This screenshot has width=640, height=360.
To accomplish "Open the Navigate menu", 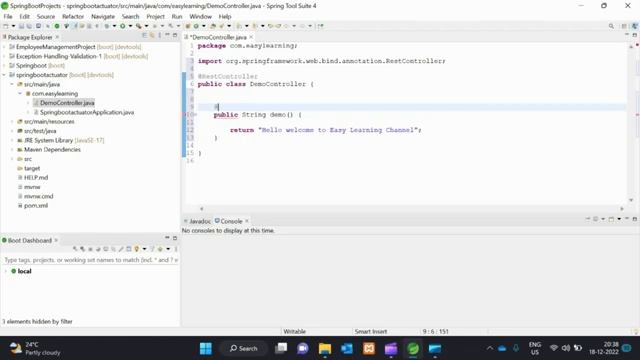I will click(x=103, y=16).
